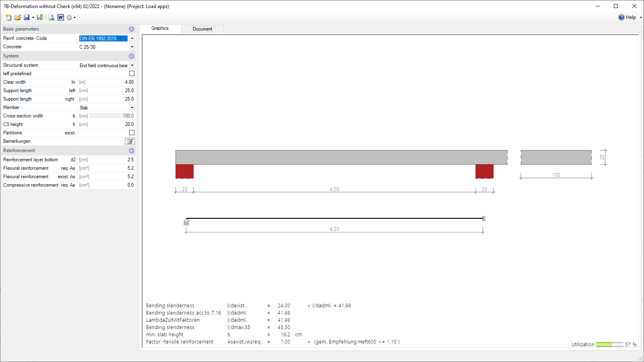Click the left red support block
644x362 pixels.
point(184,171)
